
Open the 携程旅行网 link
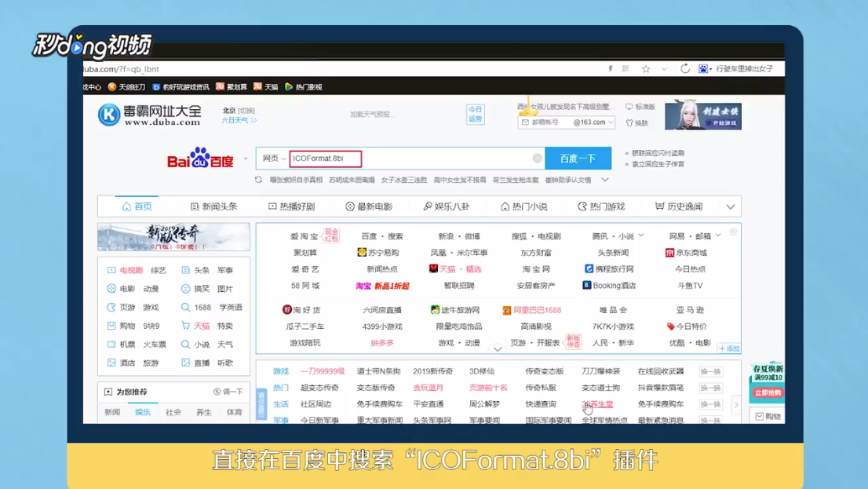click(x=609, y=269)
